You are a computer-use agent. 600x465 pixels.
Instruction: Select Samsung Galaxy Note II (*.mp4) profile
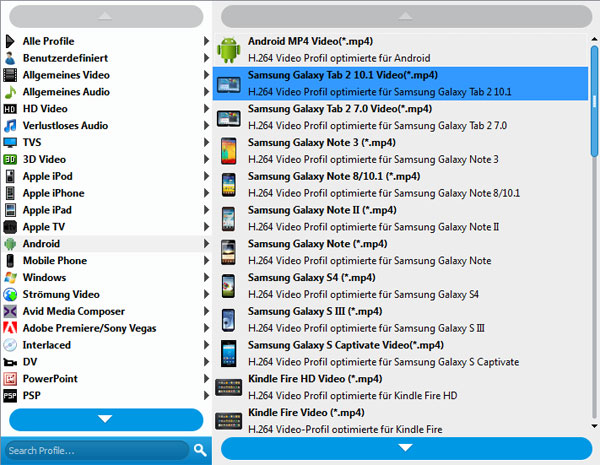400,218
